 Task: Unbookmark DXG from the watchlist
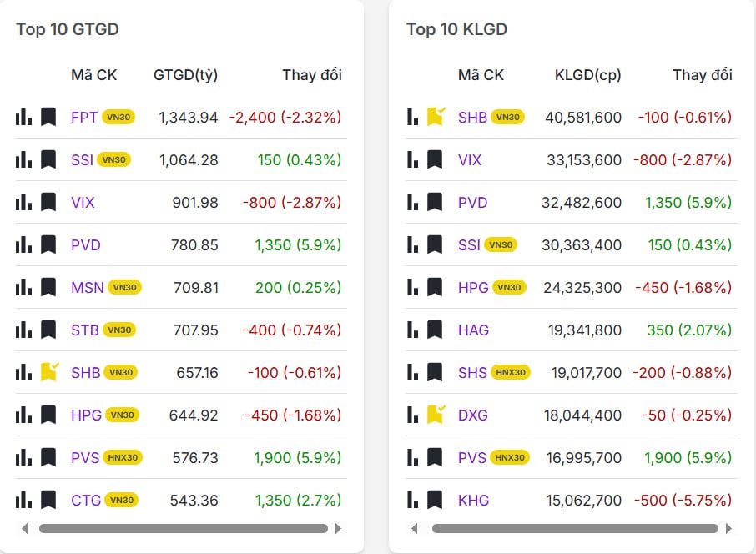[436, 415]
